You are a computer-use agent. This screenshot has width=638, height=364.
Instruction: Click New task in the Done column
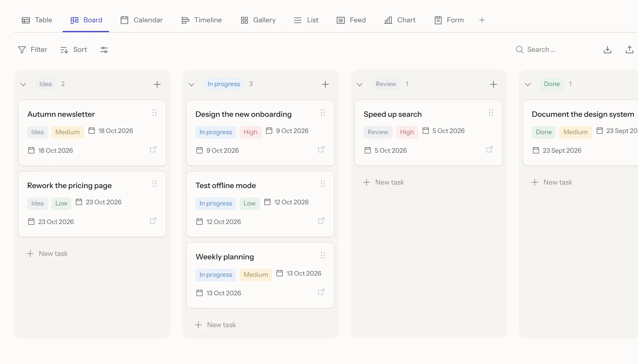[x=552, y=182]
